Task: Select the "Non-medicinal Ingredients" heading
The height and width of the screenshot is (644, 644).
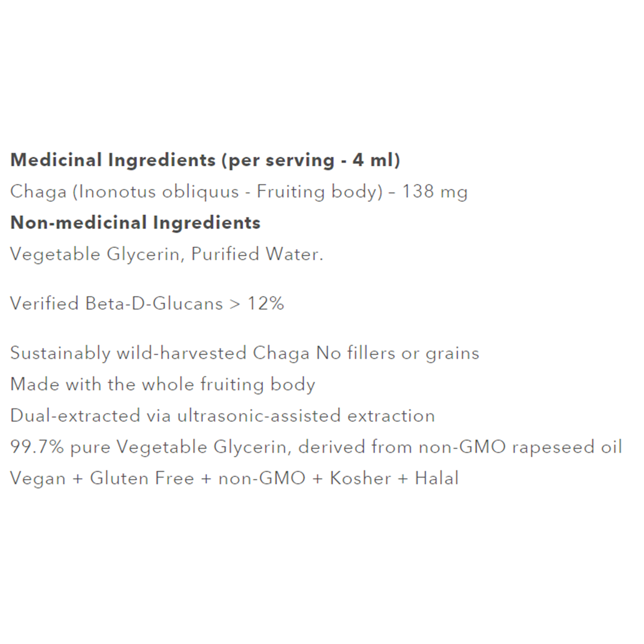Action: (135, 223)
